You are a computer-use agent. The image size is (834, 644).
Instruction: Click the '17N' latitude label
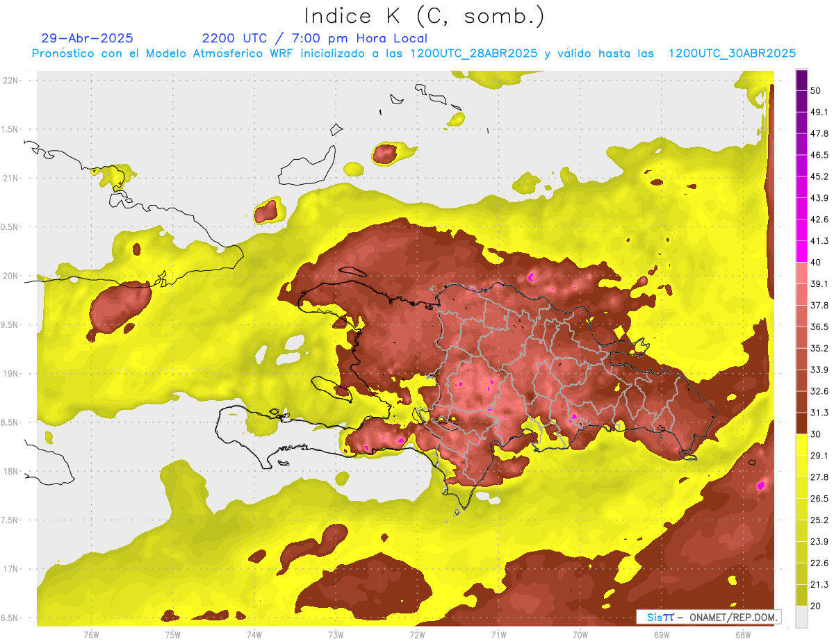(10, 568)
